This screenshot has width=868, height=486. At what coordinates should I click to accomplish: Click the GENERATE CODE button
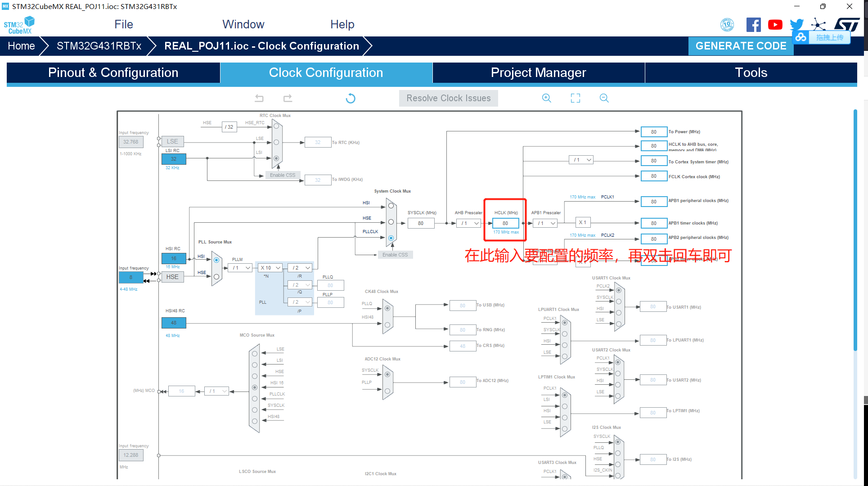pos(740,46)
